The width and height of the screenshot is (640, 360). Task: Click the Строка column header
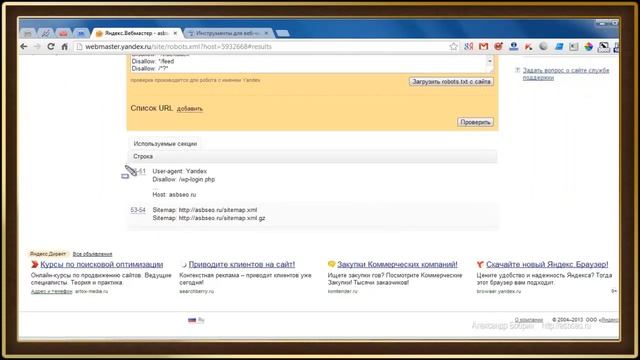143,156
